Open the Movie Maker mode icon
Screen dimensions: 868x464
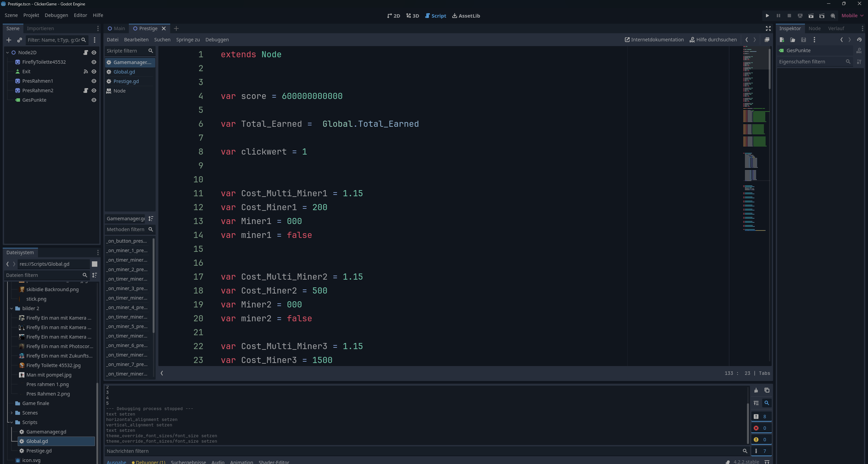(833, 16)
